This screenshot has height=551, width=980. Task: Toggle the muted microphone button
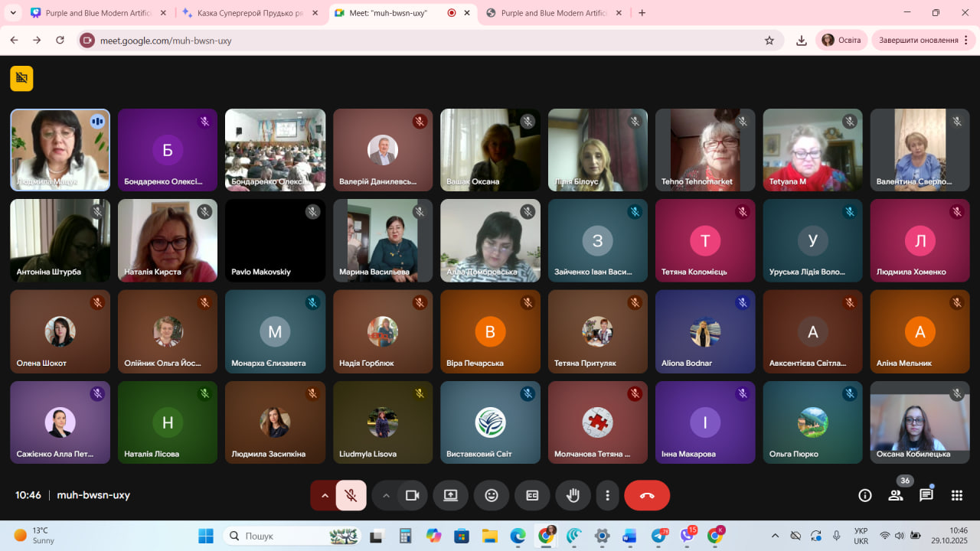click(351, 495)
